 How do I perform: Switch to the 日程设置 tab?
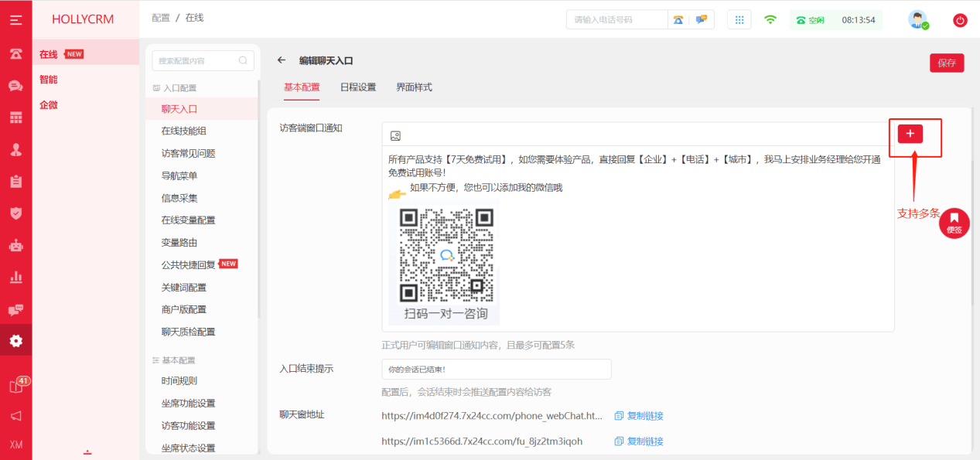[358, 87]
